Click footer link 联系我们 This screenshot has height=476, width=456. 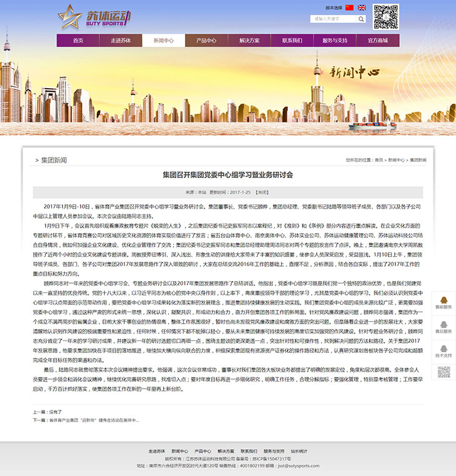coord(249,452)
